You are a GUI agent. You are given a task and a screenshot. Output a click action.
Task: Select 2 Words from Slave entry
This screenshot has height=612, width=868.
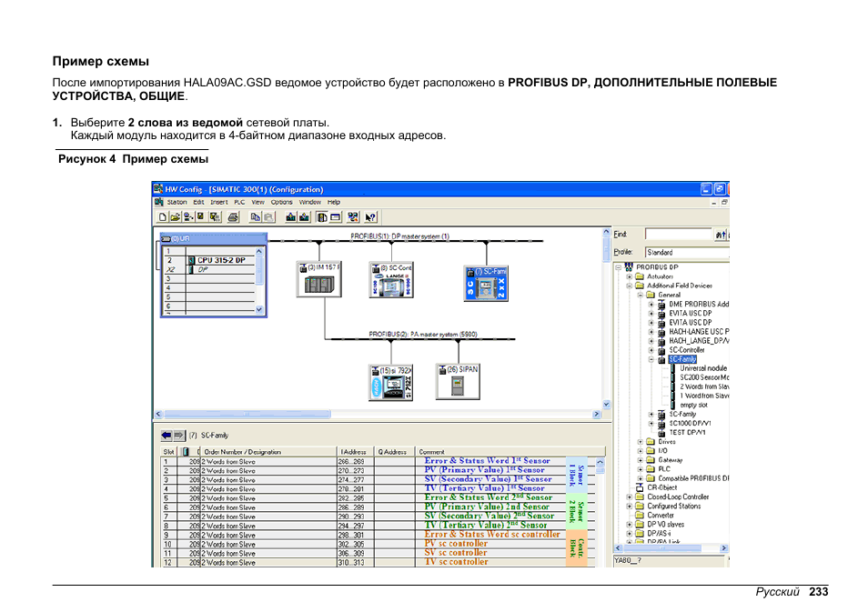click(705, 387)
